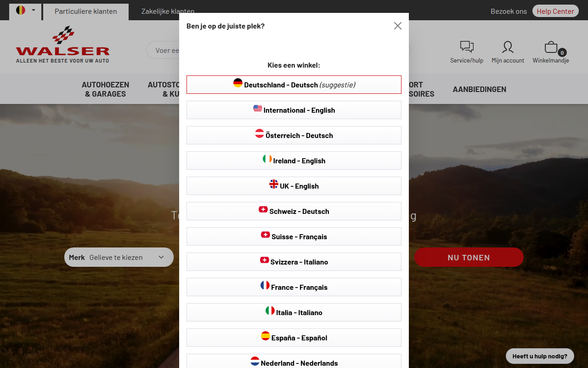
Task: Choose Italia - Italiano shop
Action: (294, 312)
